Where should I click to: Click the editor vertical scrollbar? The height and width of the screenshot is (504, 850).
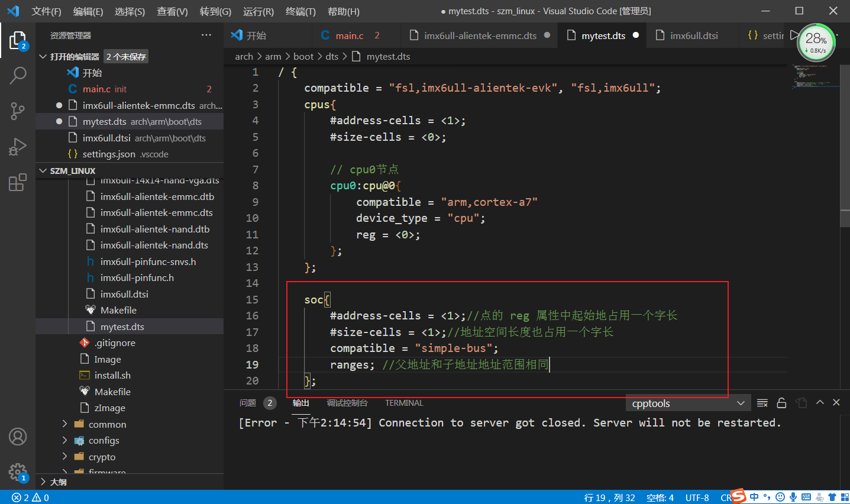845,145
